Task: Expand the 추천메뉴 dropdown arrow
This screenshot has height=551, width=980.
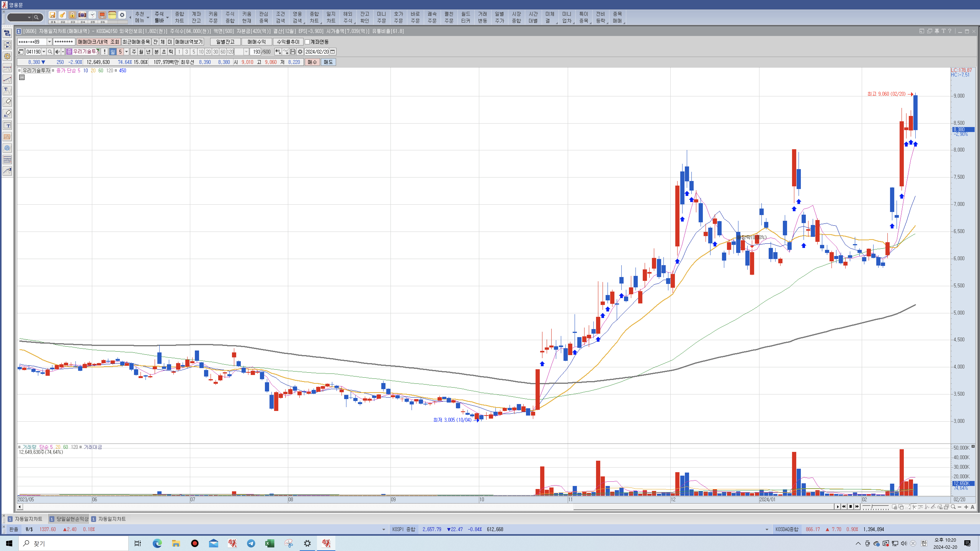Action: tap(148, 17)
